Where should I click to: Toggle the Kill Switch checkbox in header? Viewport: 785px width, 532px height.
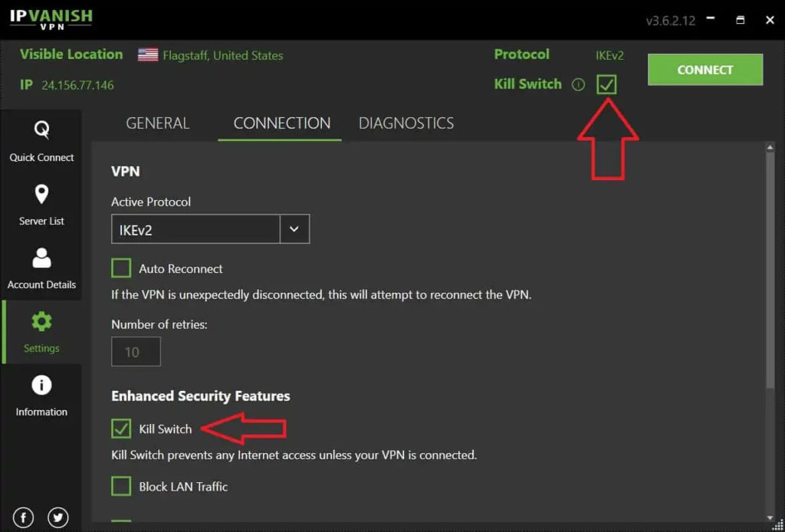tap(606, 84)
